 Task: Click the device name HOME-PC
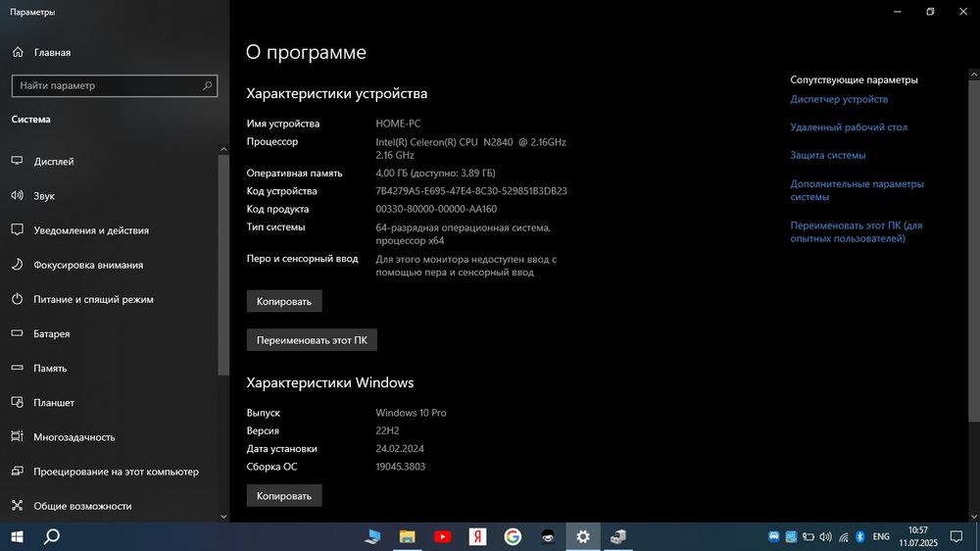coord(398,124)
